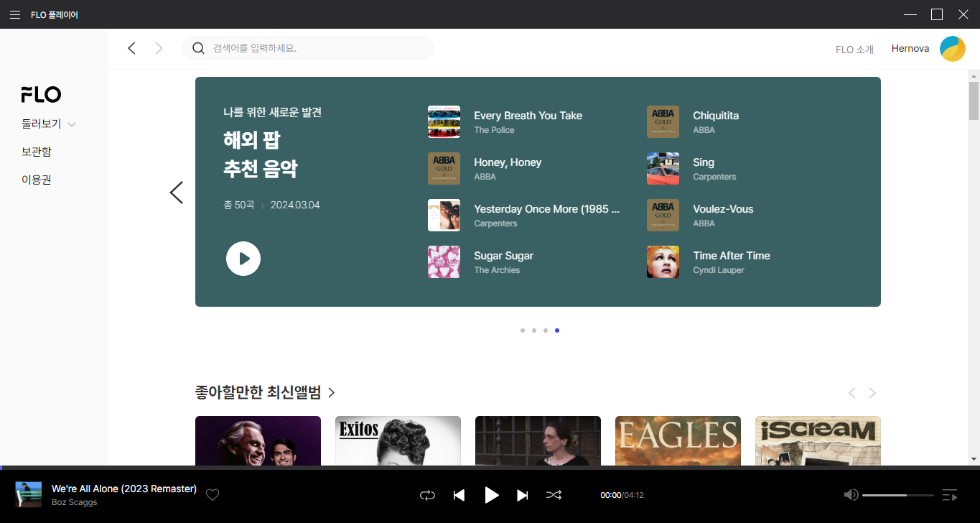Click Honey, Honey album cover
The height and width of the screenshot is (523, 980).
444,169
